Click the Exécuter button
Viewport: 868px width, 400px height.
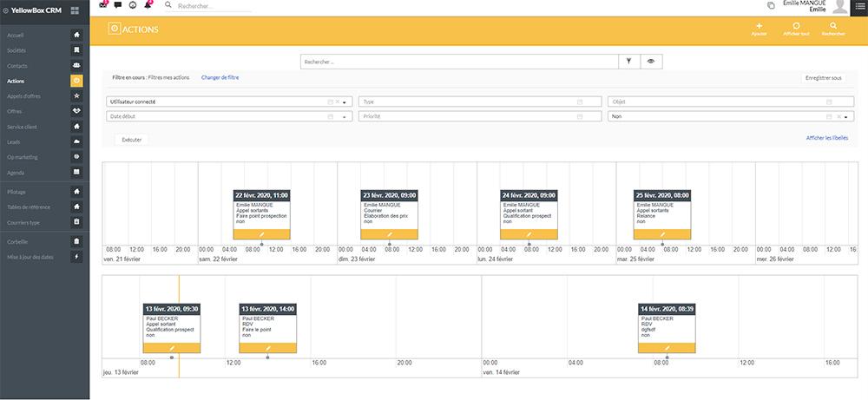(132, 140)
